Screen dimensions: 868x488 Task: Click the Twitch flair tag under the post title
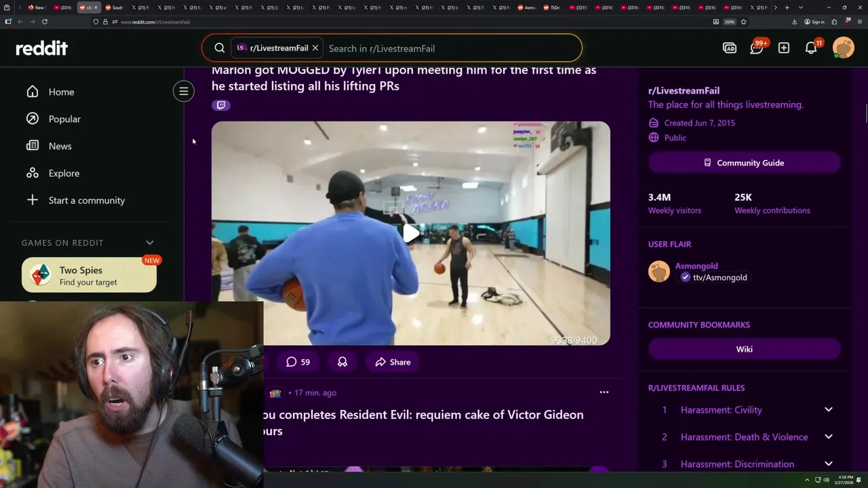point(220,105)
